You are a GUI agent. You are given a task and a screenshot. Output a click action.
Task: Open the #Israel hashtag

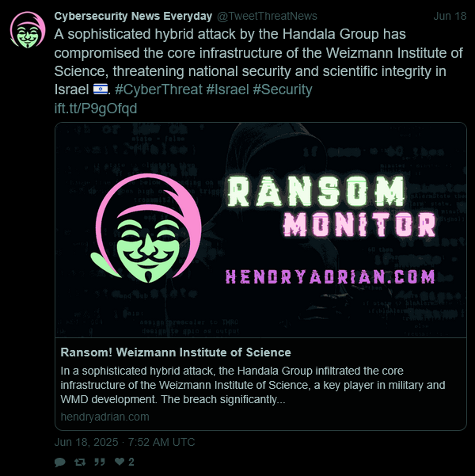tap(227, 89)
